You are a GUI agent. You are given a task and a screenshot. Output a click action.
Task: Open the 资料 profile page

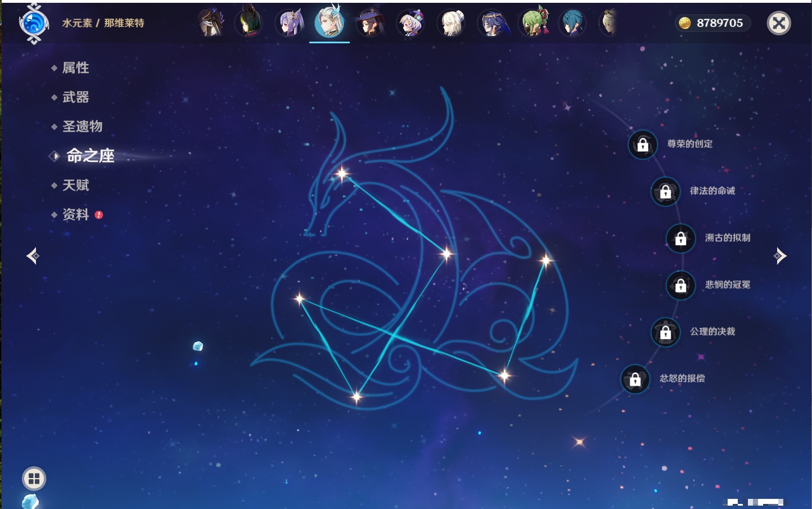[75, 214]
